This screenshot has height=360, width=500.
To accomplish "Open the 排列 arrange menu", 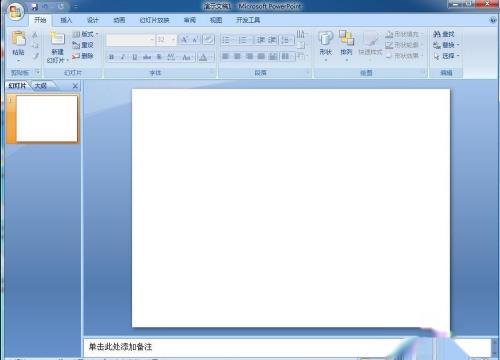I will pos(346,46).
